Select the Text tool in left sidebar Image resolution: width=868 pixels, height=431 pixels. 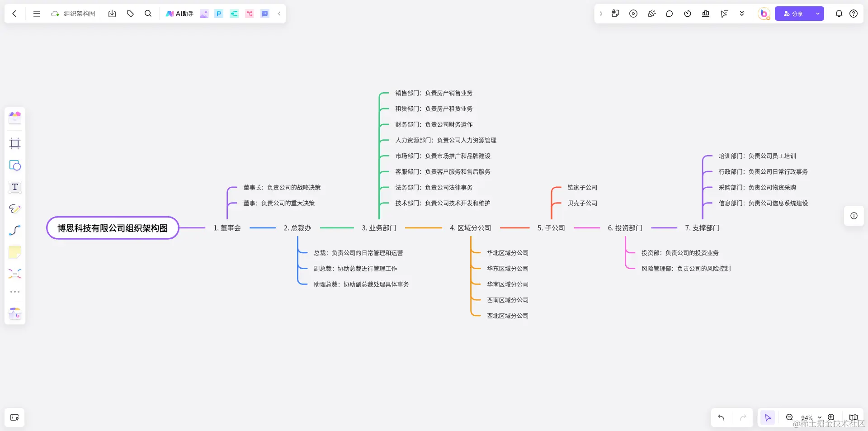(15, 187)
